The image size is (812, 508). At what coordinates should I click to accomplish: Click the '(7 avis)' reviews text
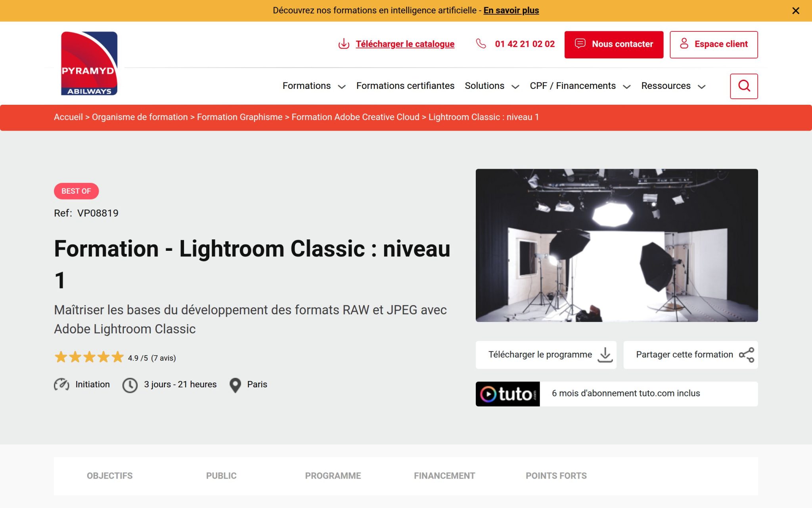(163, 358)
